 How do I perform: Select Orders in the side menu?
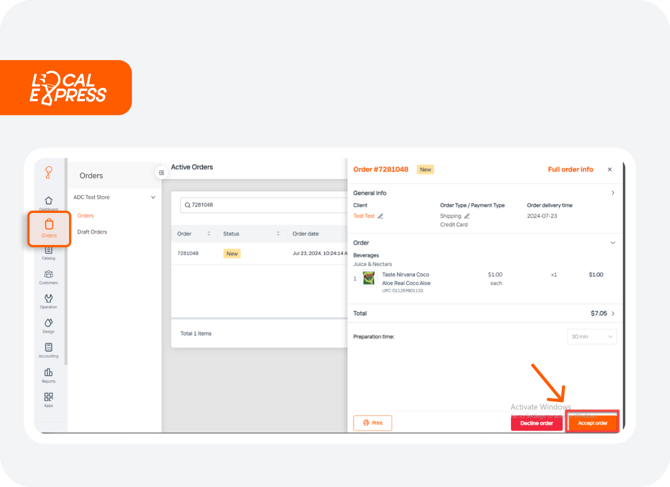[x=85, y=216]
